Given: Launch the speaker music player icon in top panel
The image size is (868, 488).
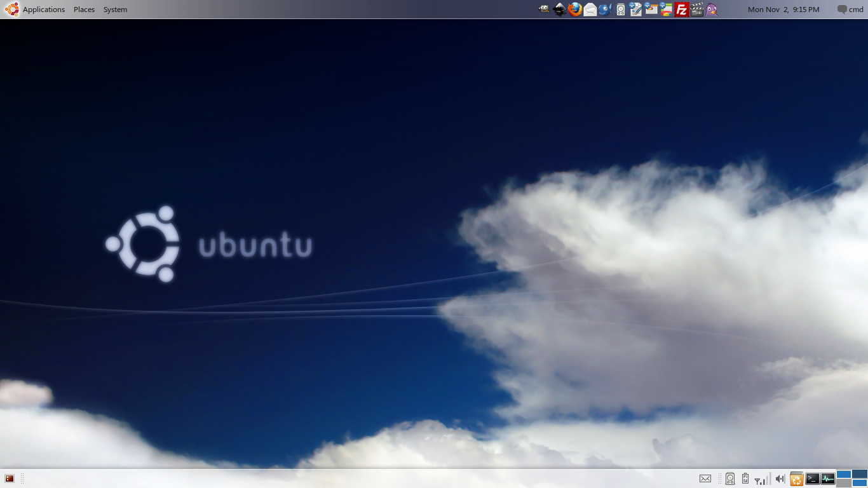Looking at the screenshot, I should 621,10.
